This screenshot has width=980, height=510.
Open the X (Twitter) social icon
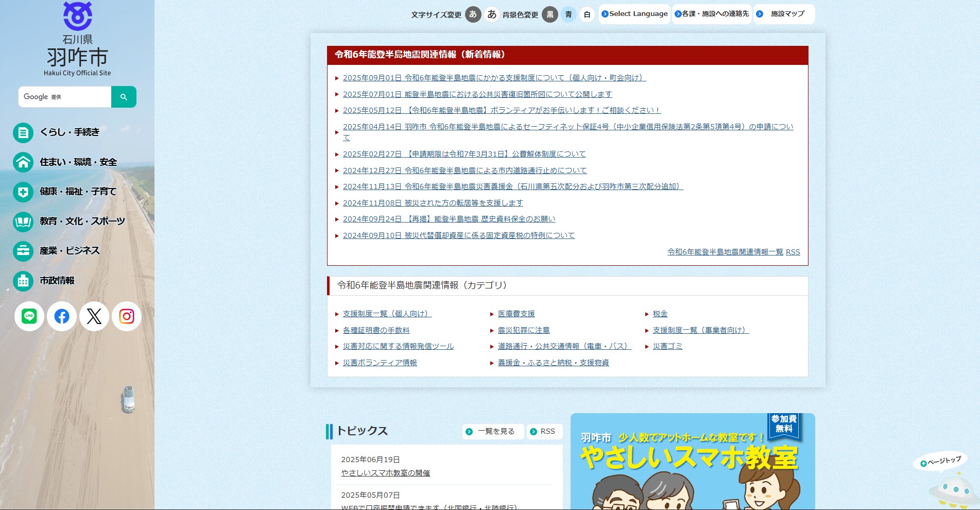94,316
